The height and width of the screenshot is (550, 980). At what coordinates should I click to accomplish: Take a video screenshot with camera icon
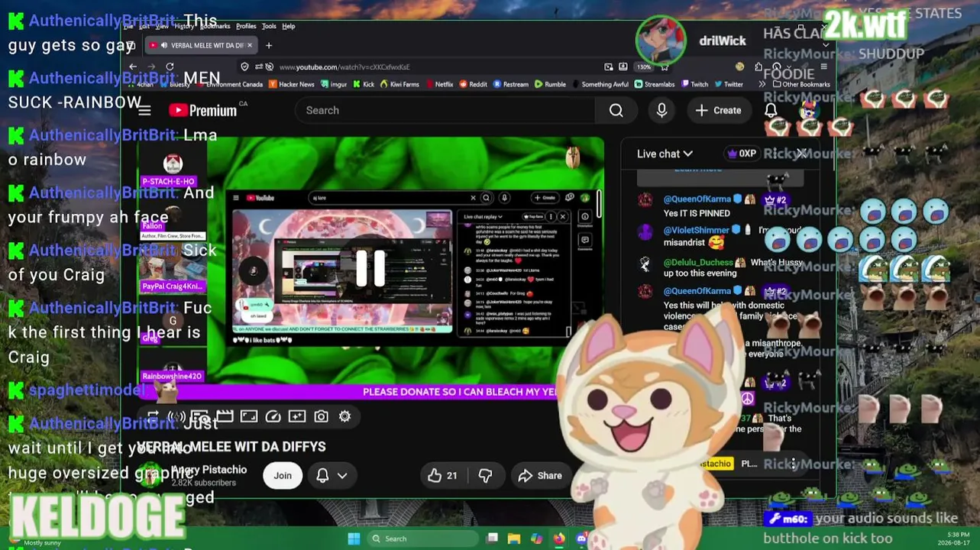[x=321, y=416]
